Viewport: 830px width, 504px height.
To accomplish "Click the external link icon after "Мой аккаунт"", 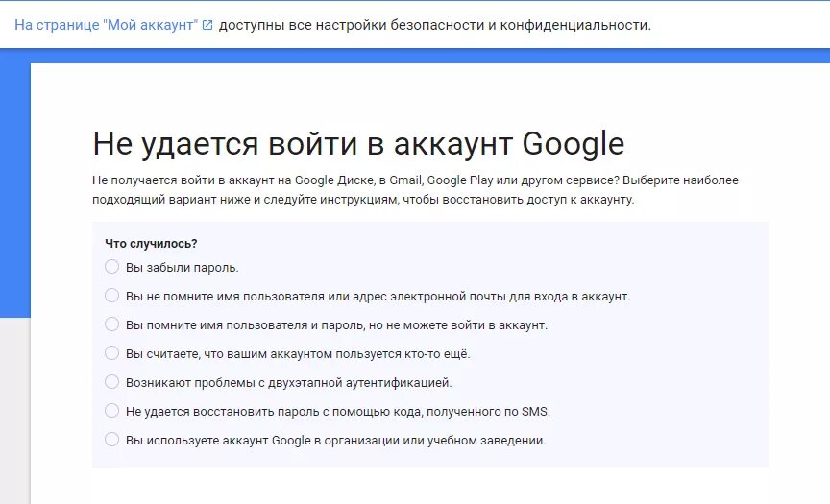I will pyautogui.click(x=207, y=25).
